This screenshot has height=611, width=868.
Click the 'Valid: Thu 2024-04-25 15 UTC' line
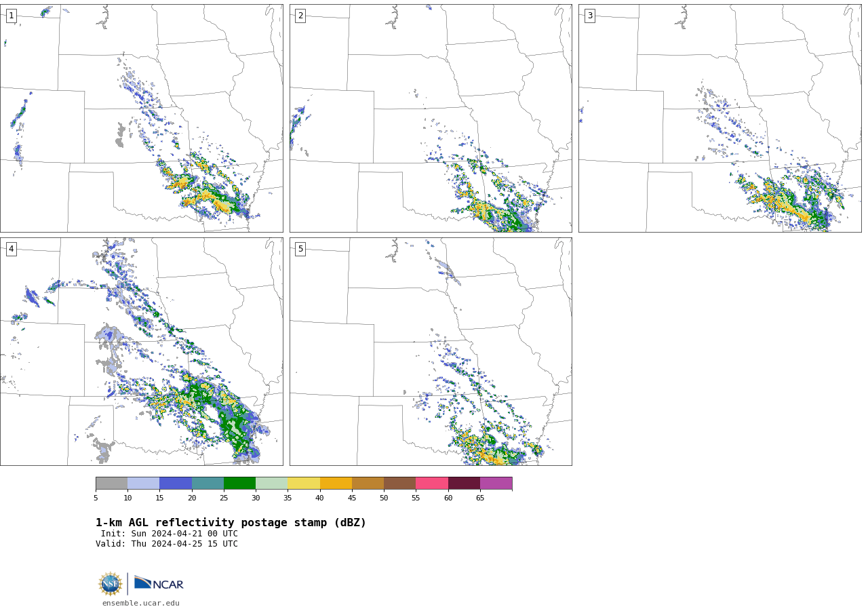[x=167, y=544]
